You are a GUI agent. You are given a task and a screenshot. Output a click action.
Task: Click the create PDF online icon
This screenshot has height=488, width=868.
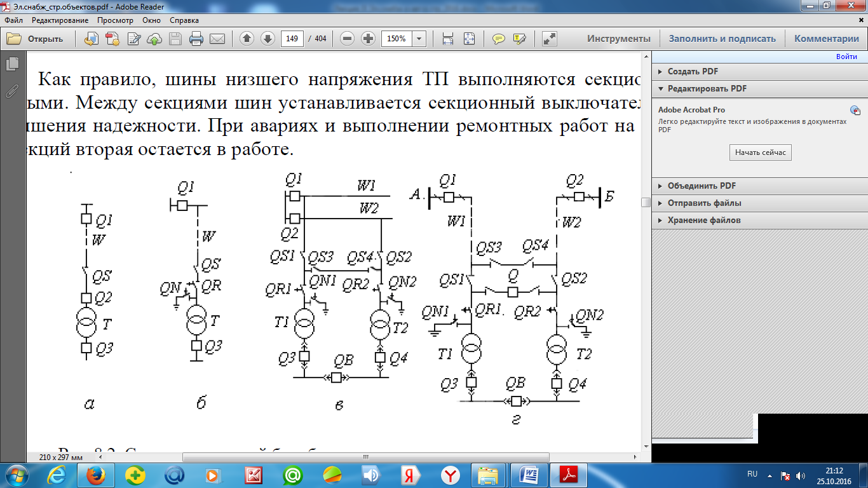click(112, 39)
